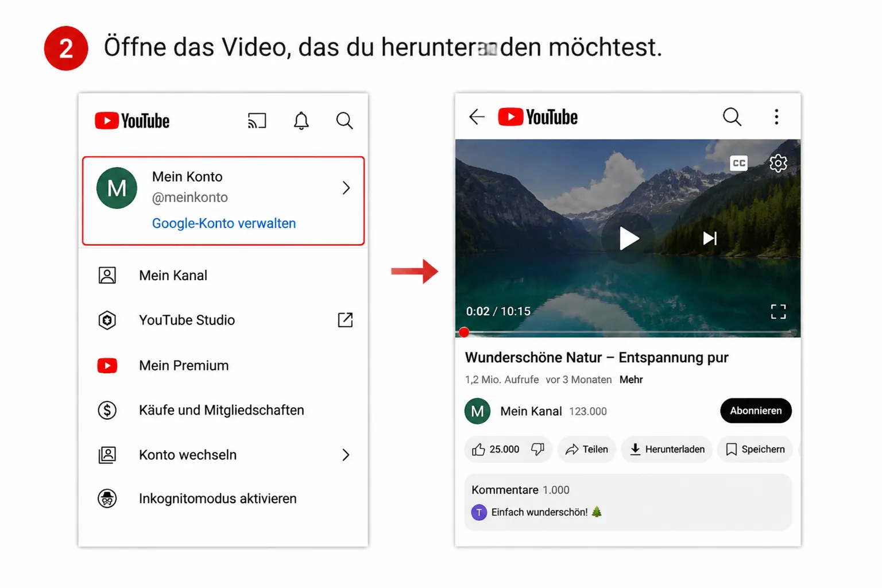The height and width of the screenshot is (588, 882).
Task: Open the three-dot more options menu
Action: [776, 117]
